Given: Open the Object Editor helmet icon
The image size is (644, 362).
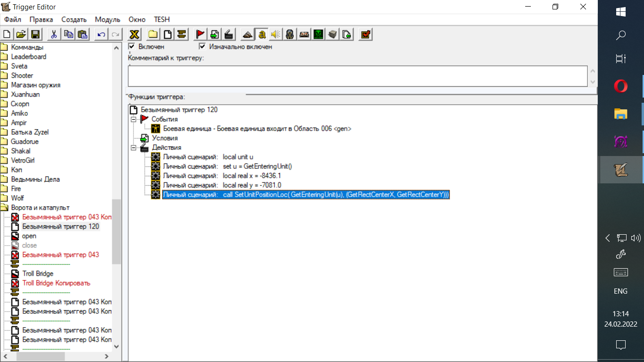Looking at the screenshot, I should [290, 34].
